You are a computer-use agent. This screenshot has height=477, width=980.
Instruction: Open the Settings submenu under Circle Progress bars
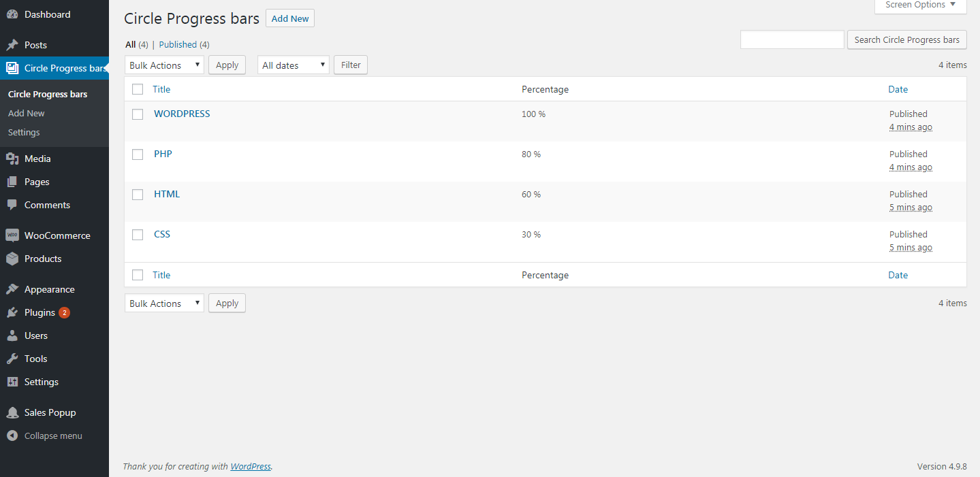(x=24, y=132)
